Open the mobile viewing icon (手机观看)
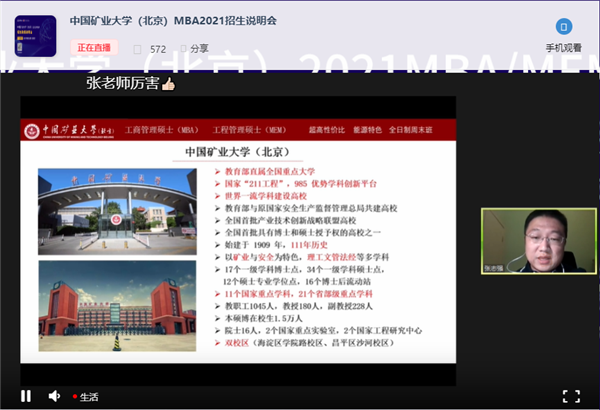 (x=564, y=26)
